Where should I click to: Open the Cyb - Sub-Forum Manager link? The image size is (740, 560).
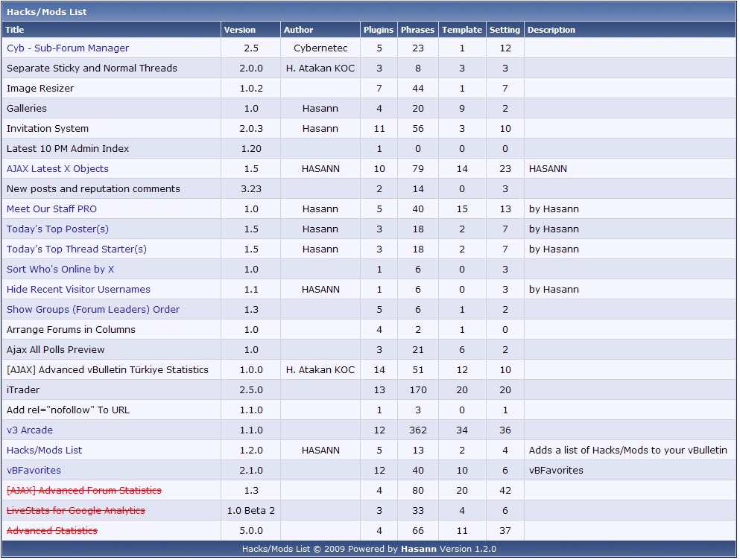tap(68, 48)
